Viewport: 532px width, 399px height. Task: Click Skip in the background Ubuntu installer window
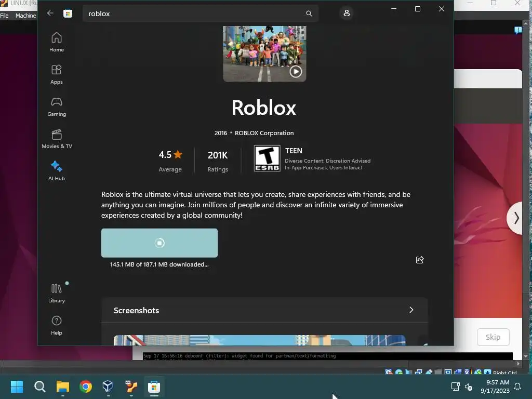[493, 337]
